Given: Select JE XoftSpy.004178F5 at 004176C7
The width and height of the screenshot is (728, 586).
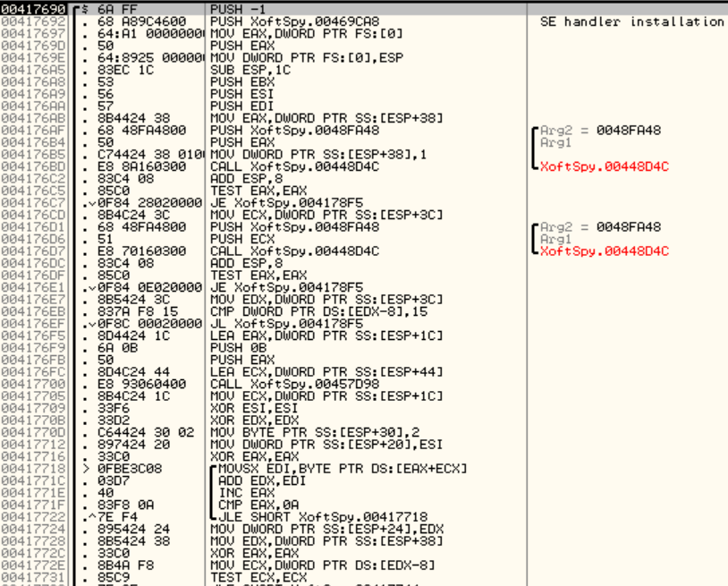Looking at the screenshot, I should [x=286, y=202].
